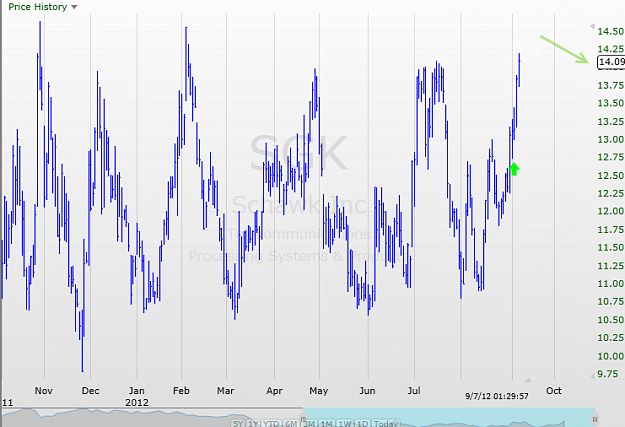Click the 2012 year label
The height and width of the screenshot is (427, 625).
coord(137,402)
